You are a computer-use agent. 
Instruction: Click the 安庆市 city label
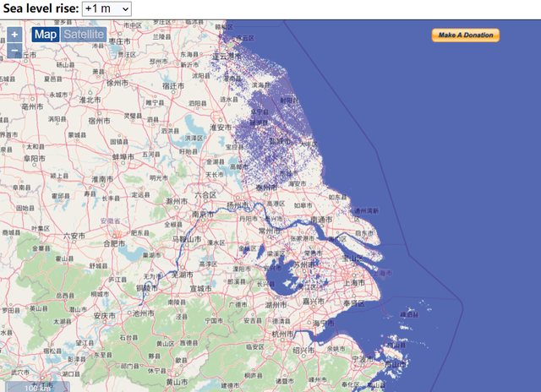[x=105, y=316]
